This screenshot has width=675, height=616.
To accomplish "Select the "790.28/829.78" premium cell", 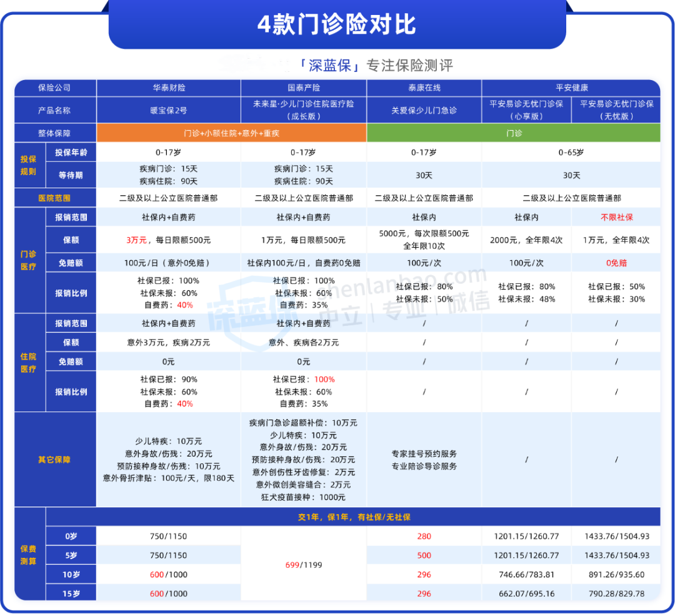I will click(x=616, y=593).
